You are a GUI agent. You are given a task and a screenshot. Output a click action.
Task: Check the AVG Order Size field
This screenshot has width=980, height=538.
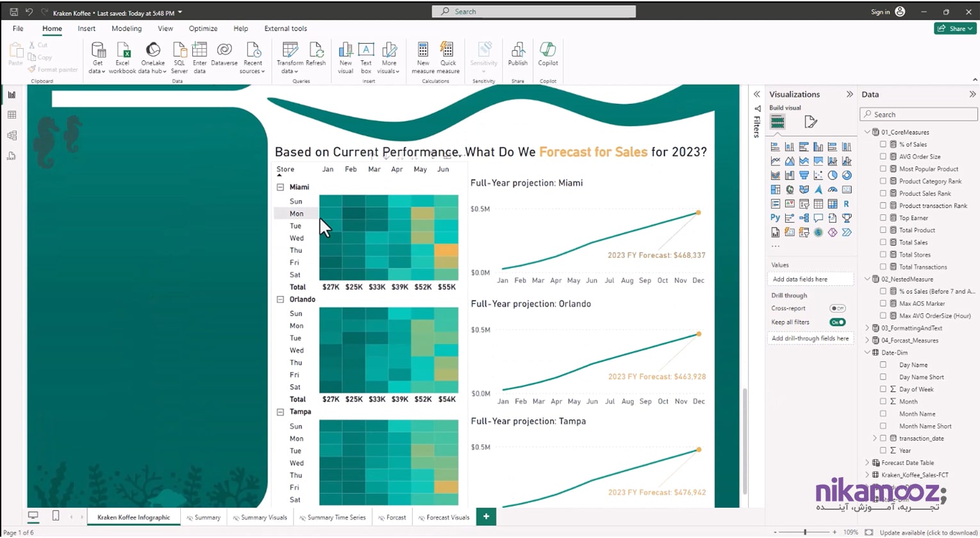click(x=883, y=156)
